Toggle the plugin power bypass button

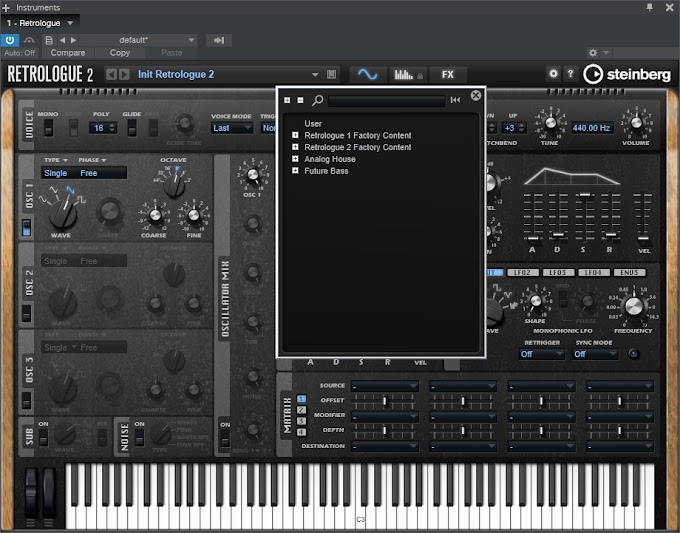(10, 40)
